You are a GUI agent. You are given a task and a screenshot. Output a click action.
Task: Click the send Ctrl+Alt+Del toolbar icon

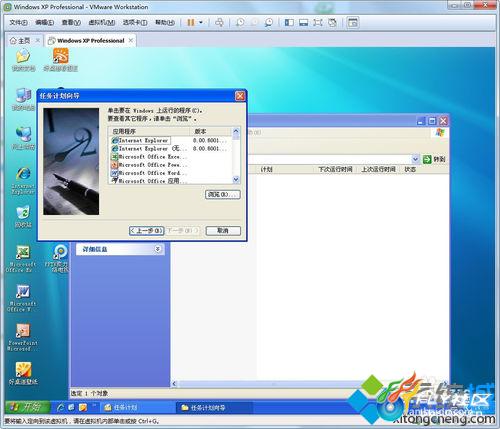click(x=219, y=23)
